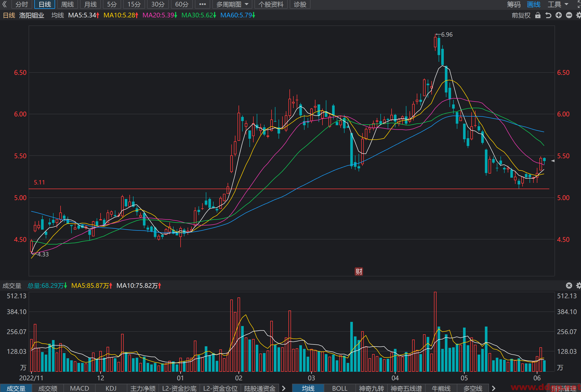Open K-line settings gear icon at top
Viewport: 581px width, 392px height.
coord(578,15)
